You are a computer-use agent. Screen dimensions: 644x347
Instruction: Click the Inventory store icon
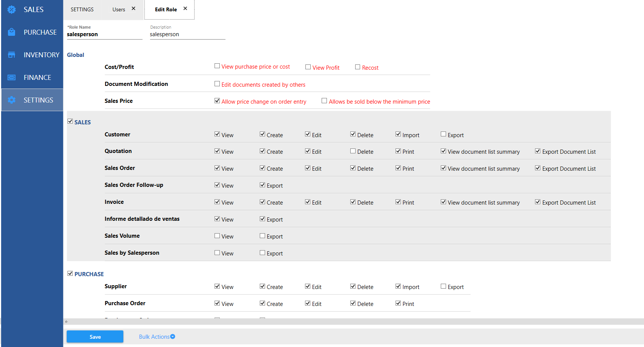[12, 55]
